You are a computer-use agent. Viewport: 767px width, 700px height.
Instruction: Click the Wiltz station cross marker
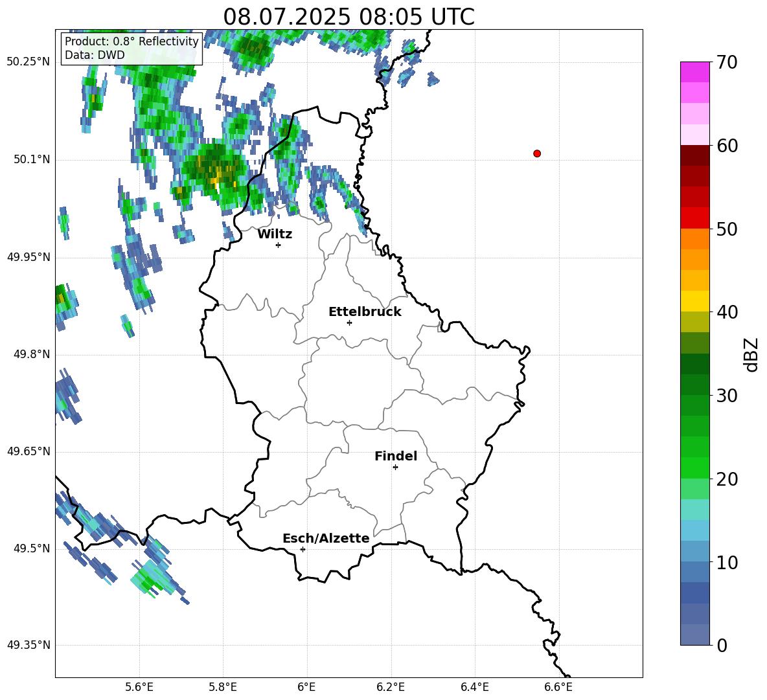click(x=279, y=245)
